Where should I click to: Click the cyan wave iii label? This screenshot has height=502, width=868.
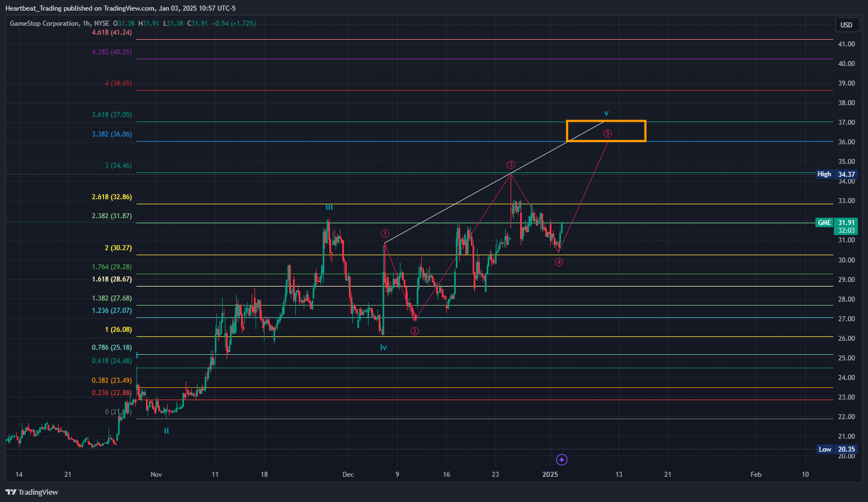click(x=329, y=207)
